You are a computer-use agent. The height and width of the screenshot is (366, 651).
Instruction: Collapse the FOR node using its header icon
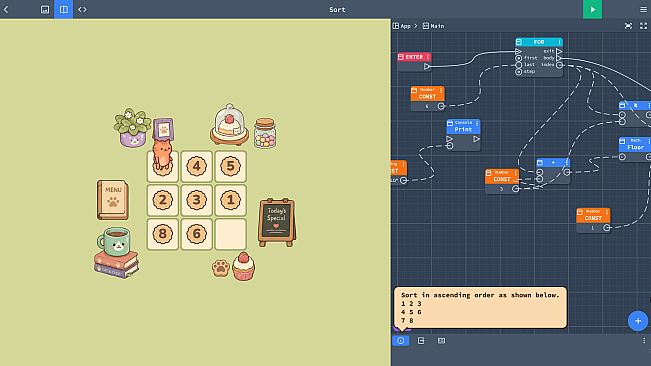coord(519,42)
